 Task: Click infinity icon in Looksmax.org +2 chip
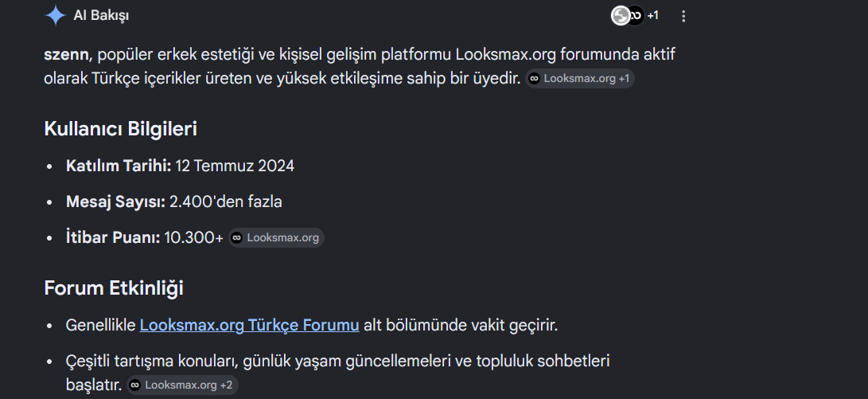click(x=134, y=385)
